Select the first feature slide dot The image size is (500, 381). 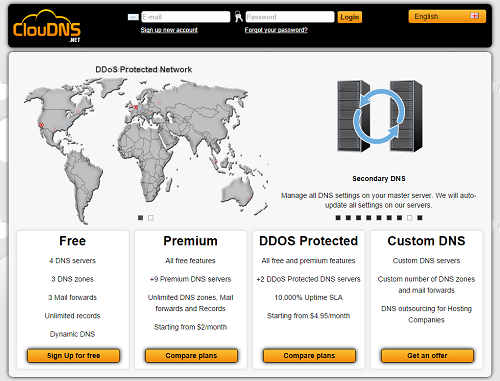[x=338, y=218]
